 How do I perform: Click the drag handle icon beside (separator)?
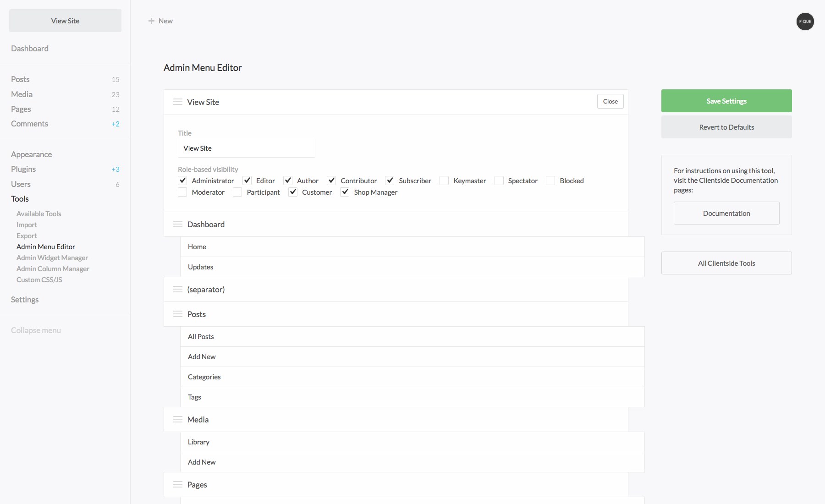177,289
